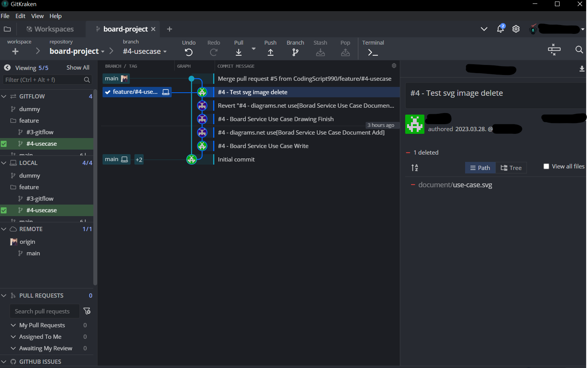Click the commit node for Initial commit
The image size is (588, 368).
pyautogui.click(x=191, y=159)
